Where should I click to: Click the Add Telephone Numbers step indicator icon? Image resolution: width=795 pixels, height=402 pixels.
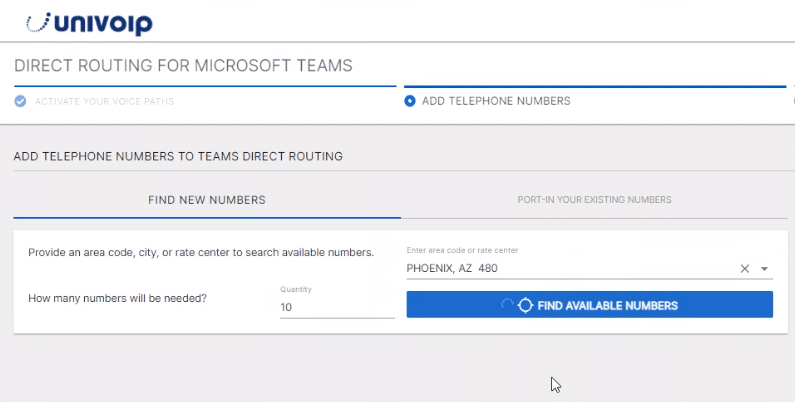[x=410, y=101]
